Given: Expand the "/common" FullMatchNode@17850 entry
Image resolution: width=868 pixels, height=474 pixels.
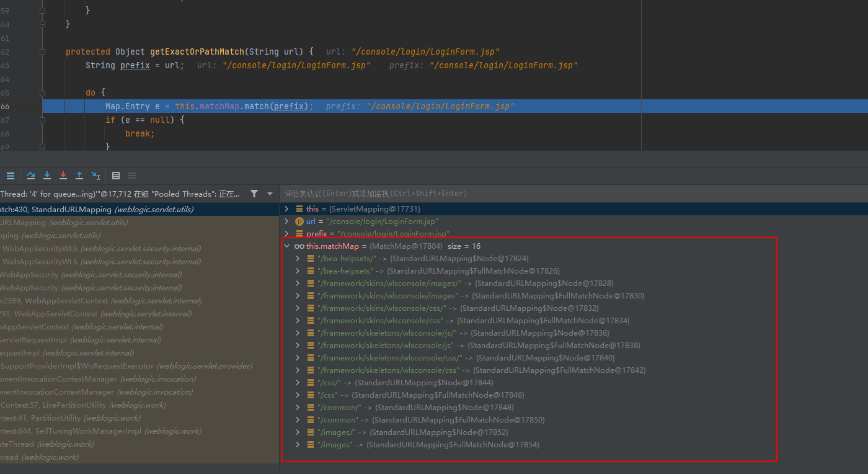Looking at the screenshot, I should pyautogui.click(x=298, y=420).
